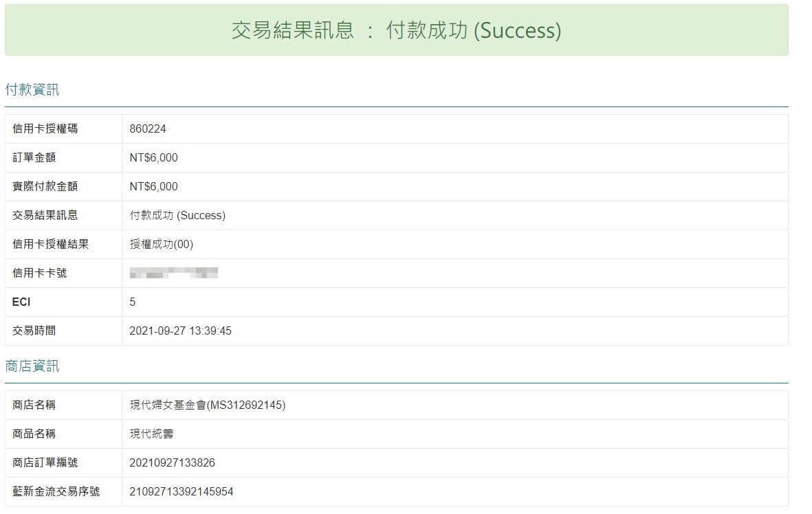Click 付款成功 (Success) in the table row
The height and width of the screenshot is (514, 812).
pyautogui.click(x=177, y=215)
